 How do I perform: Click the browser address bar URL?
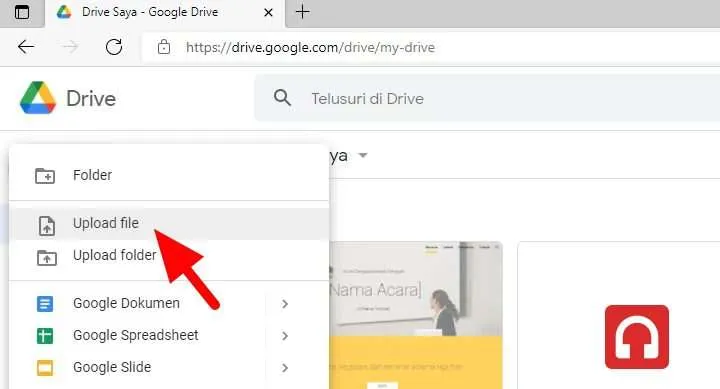click(310, 47)
